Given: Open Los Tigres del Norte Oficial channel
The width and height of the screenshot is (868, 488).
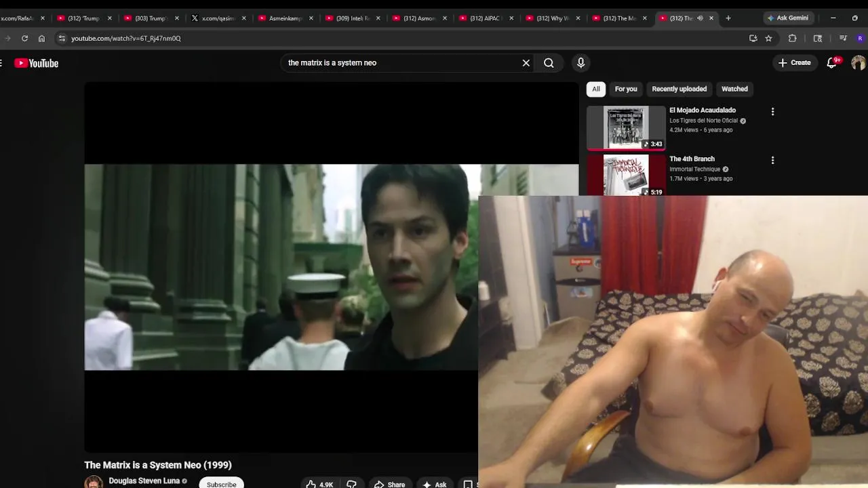Looking at the screenshot, I should coord(703,121).
